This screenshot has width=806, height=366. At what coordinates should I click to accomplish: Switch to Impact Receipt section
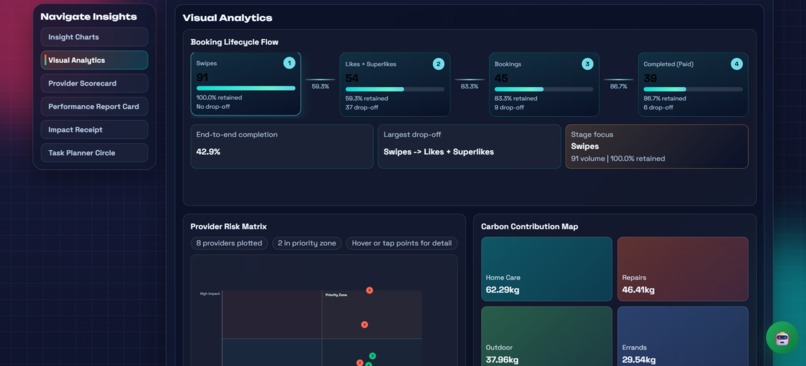95,130
